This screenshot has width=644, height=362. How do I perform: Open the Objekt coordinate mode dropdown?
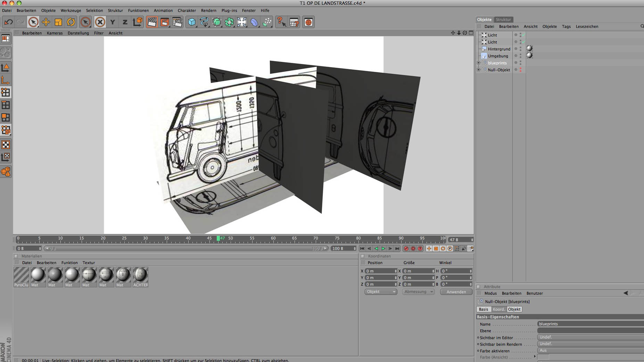(381, 292)
